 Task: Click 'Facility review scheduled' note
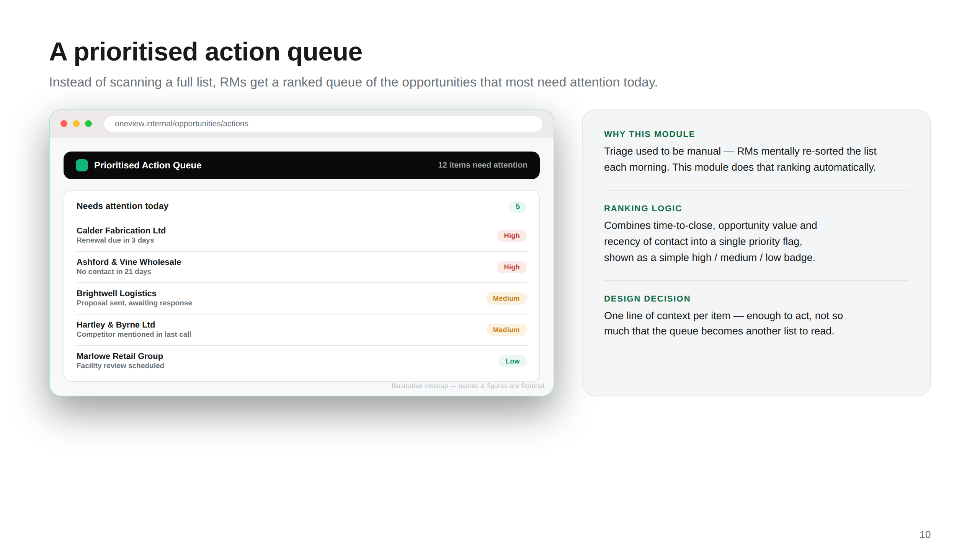point(120,366)
